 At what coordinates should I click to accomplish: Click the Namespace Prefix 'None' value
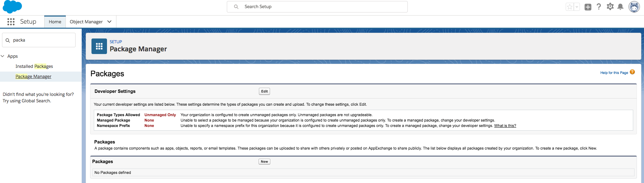coord(149,126)
